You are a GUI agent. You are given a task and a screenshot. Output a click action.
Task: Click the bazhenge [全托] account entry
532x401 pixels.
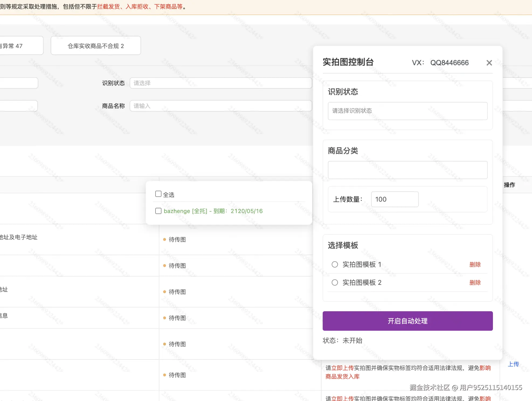(213, 211)
